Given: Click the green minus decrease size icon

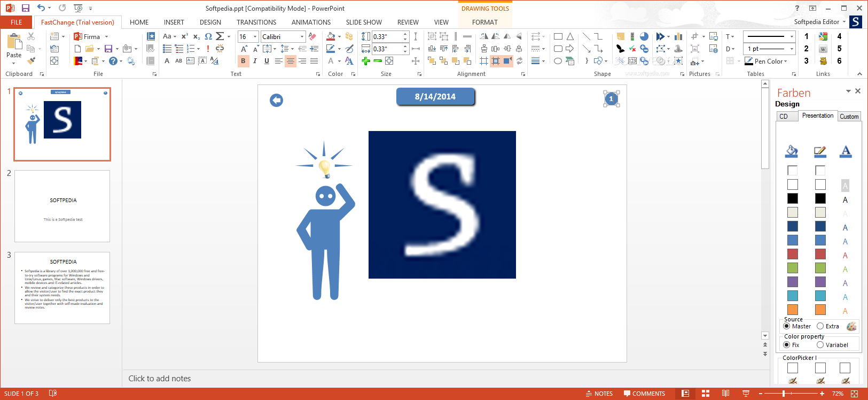Looking at the screenshot, I should click(x=378, y=61).
